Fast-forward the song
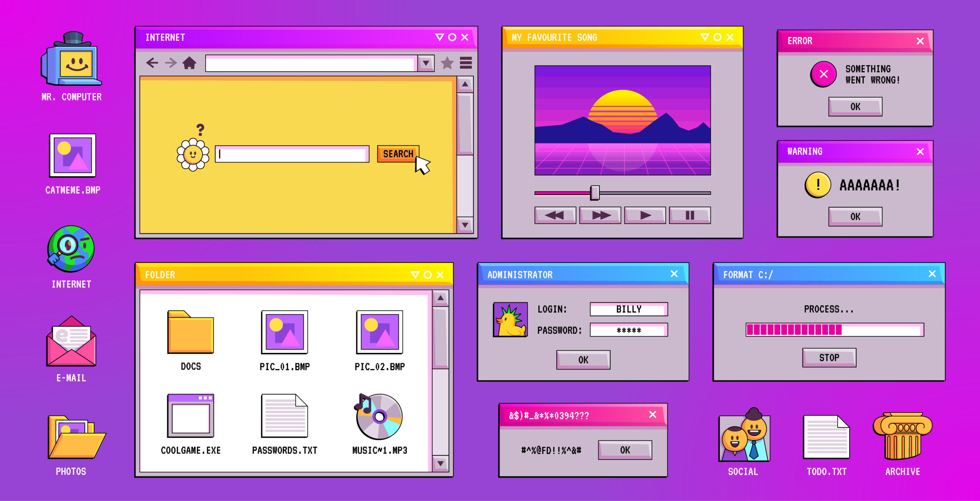Screen dimensions: 980x501 coord(600,215)
